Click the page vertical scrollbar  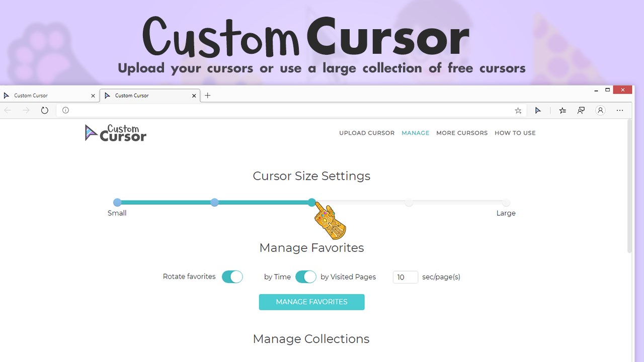click(629, 187)
